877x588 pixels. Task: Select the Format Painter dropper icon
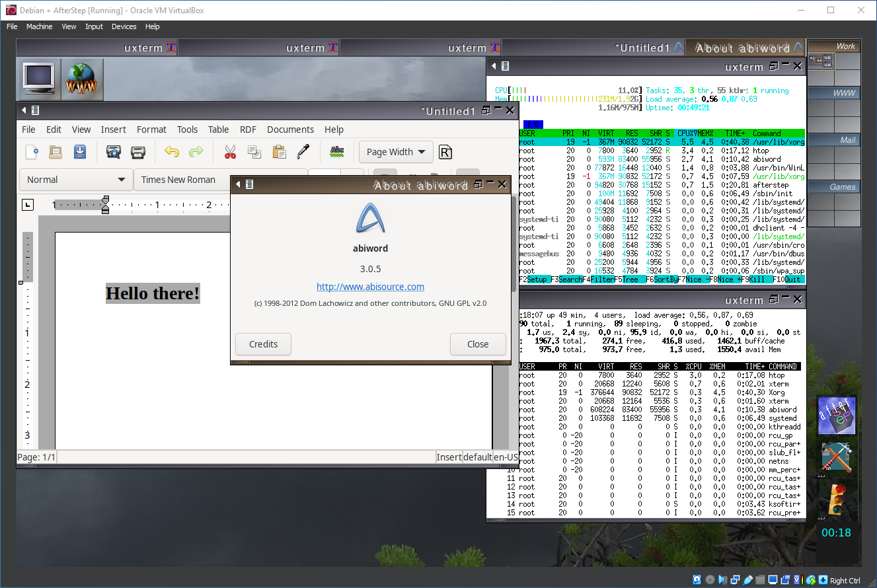click(x=303, y=152)
